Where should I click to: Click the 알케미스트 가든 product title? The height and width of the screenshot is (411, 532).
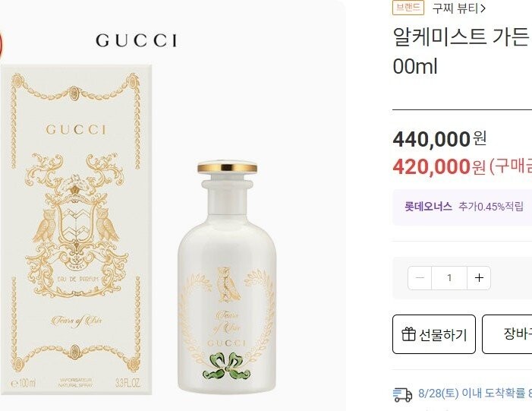[x=461, y=36]
